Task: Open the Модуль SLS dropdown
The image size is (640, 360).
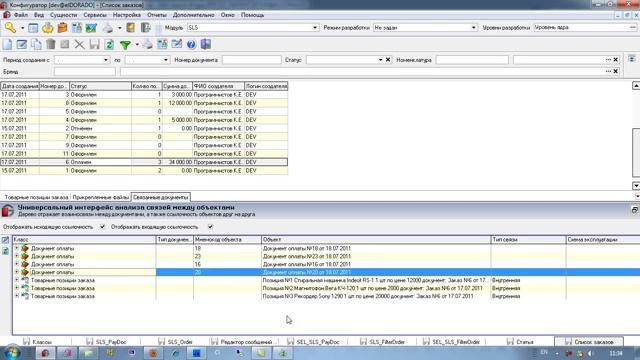Action: coord(315,28)
